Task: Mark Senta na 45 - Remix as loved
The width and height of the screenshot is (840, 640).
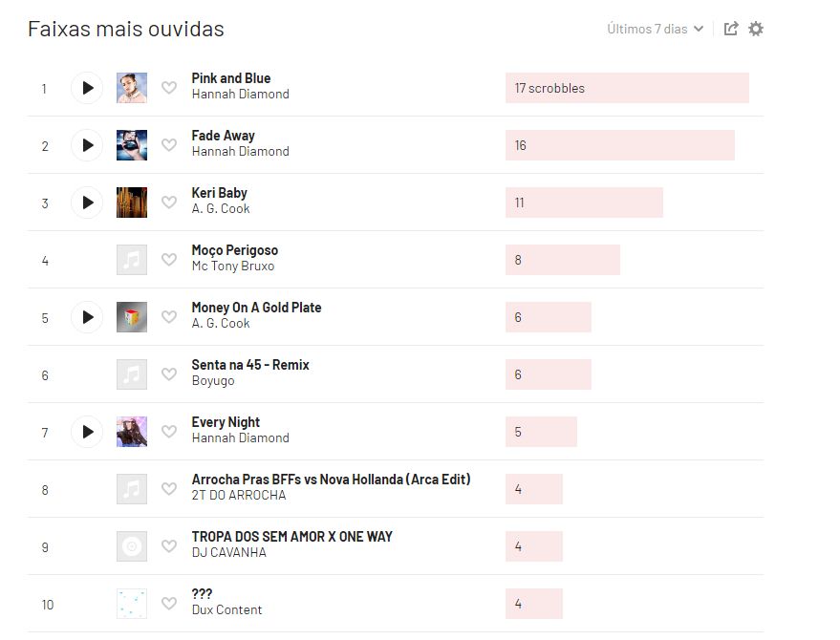Action: point(169,373)
